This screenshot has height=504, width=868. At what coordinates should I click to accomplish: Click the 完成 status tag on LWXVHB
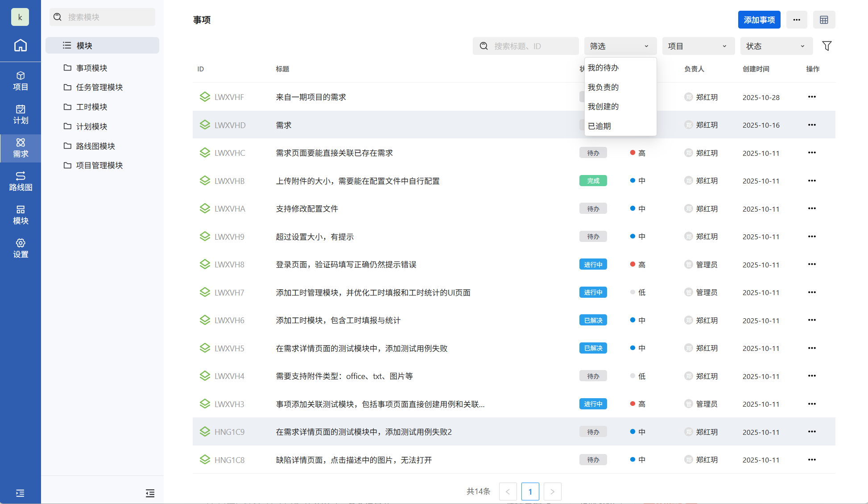pos(593,181)
